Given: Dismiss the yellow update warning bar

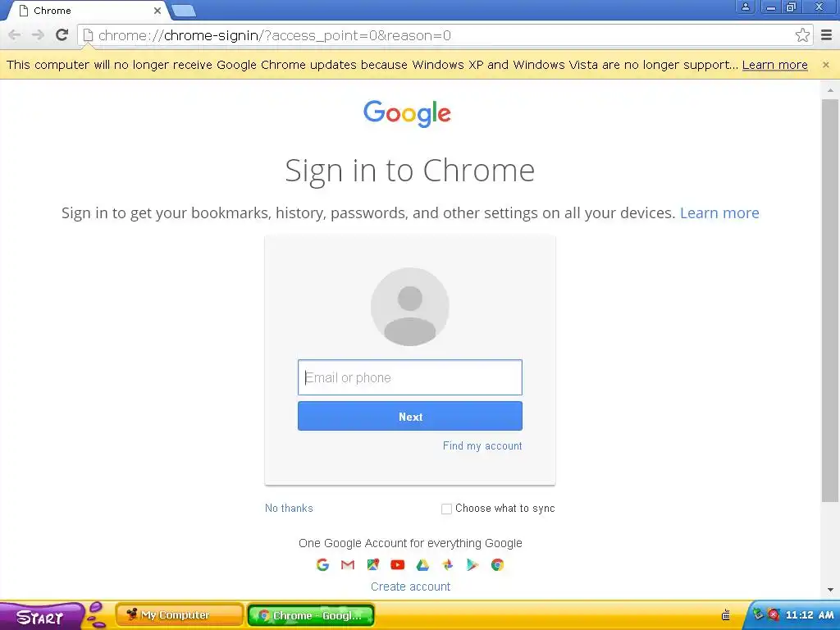Looking at the screenshot, I should [825, 64].
